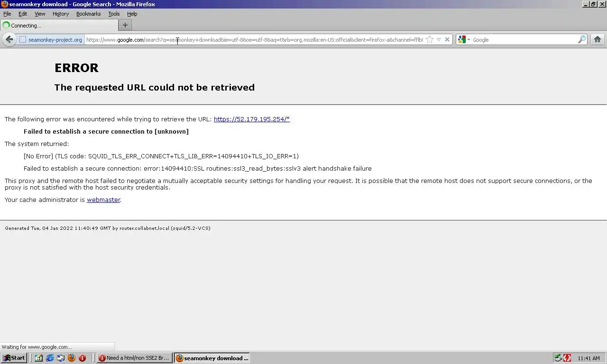Click the 'Generated Tue, 04 Jan 2022' footer text

click(108, 228)
